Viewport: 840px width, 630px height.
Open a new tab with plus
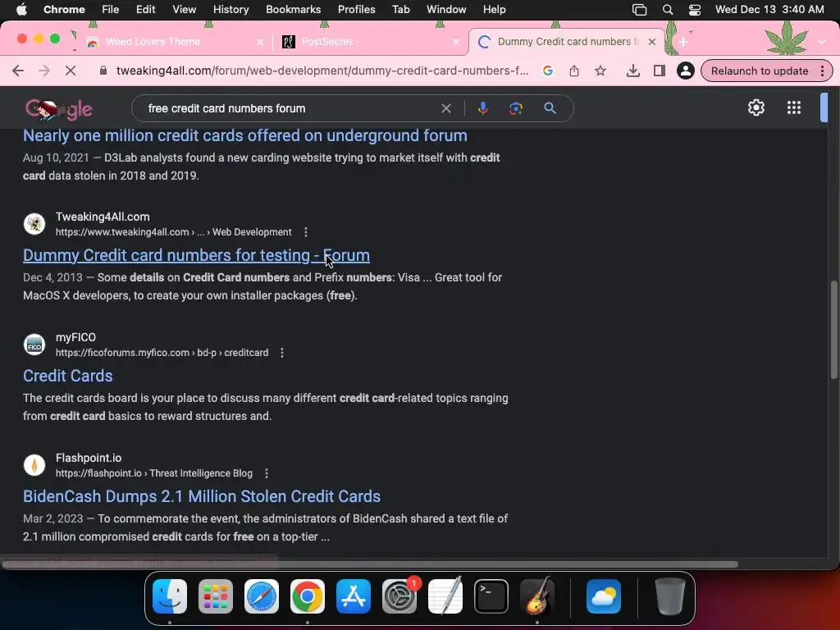coord(683,42)
